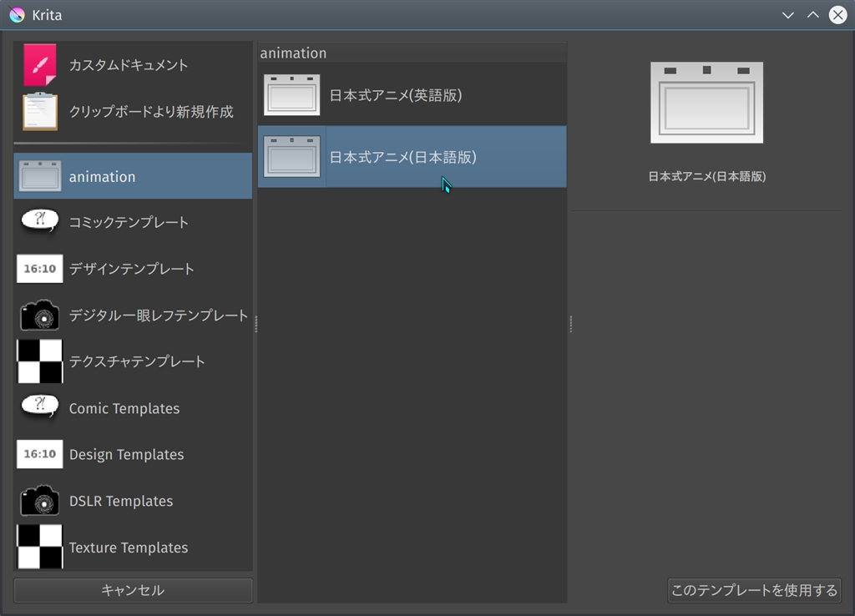Viewport: 855px width, 616px height.
Task: Open the テクスチャテンプレート category
Action: tap(137, 361)
